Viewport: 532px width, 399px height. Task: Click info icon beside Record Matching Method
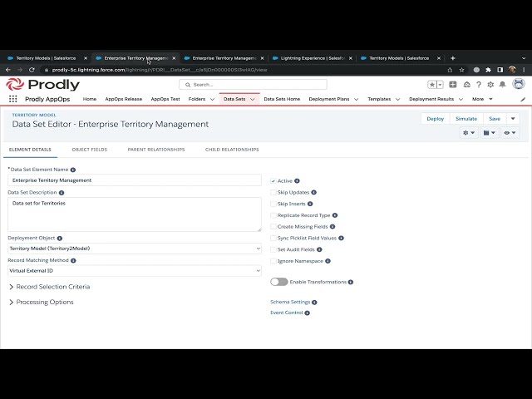coord(73,260)
